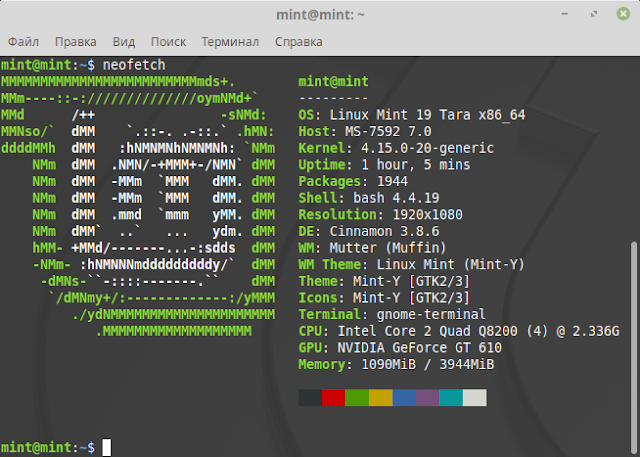640x457 pixels.
Task: Click the red color block
Action: point(333,397)
